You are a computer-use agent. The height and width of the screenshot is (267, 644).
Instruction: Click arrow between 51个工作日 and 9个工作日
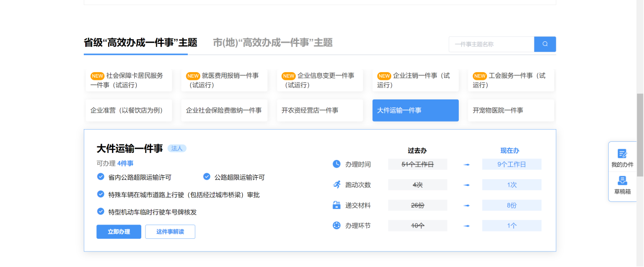pyautogui.click(x=467, y=165)
